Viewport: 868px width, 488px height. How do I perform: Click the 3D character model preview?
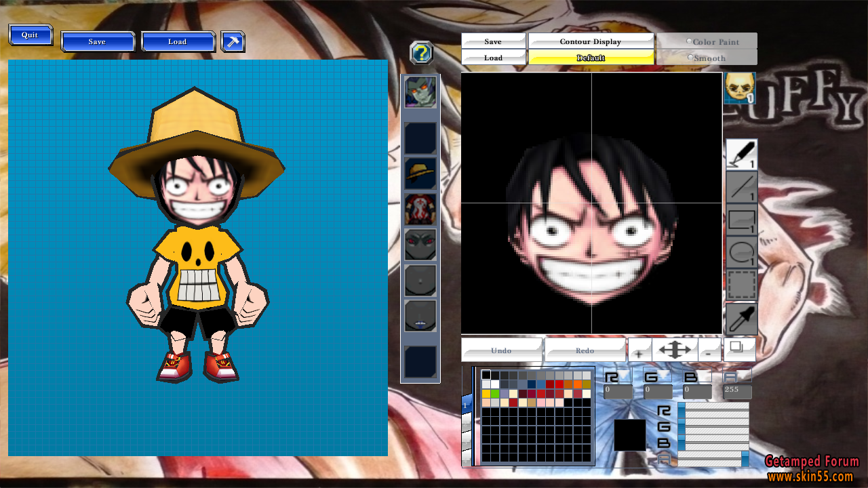point(197,235)
